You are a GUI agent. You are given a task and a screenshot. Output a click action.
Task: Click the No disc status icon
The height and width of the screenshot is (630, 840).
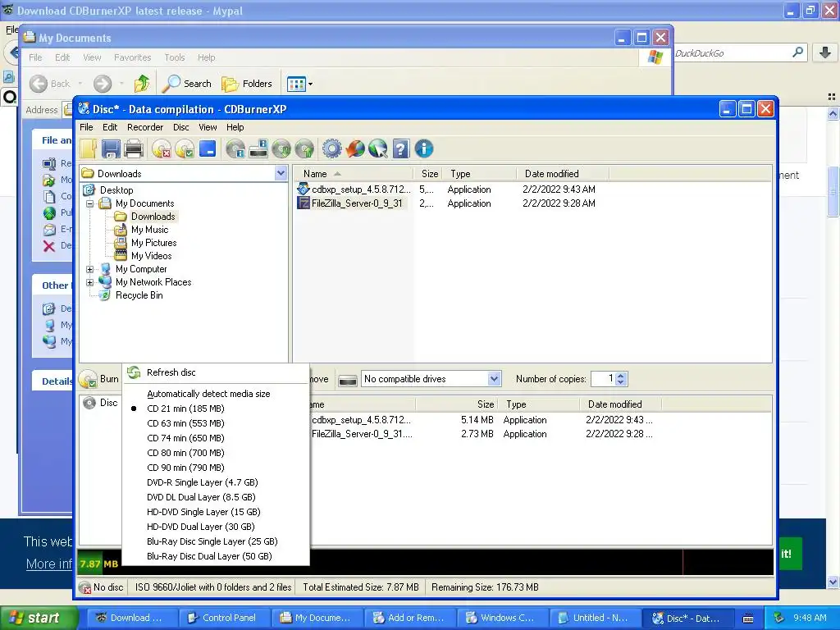click(84, 587)
